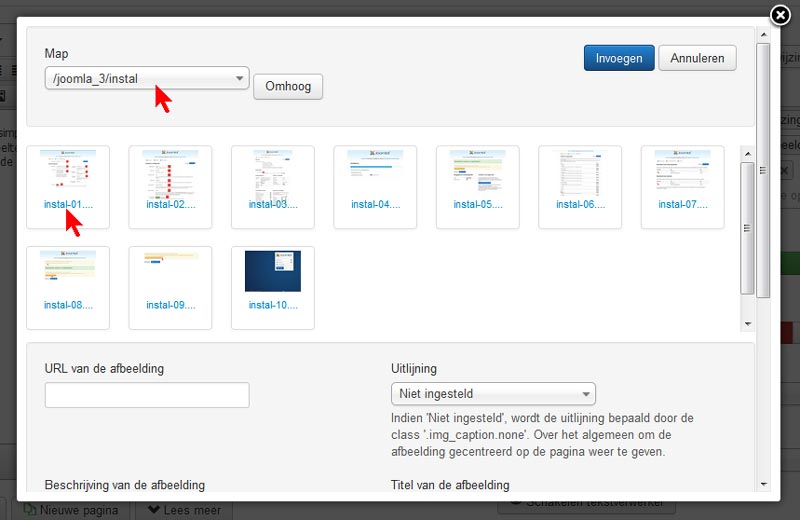Open the Map folder dropdown /joomla_3/instal
Image resolution: width=800 pixels, height=520 pixels.
coord(147,78)
